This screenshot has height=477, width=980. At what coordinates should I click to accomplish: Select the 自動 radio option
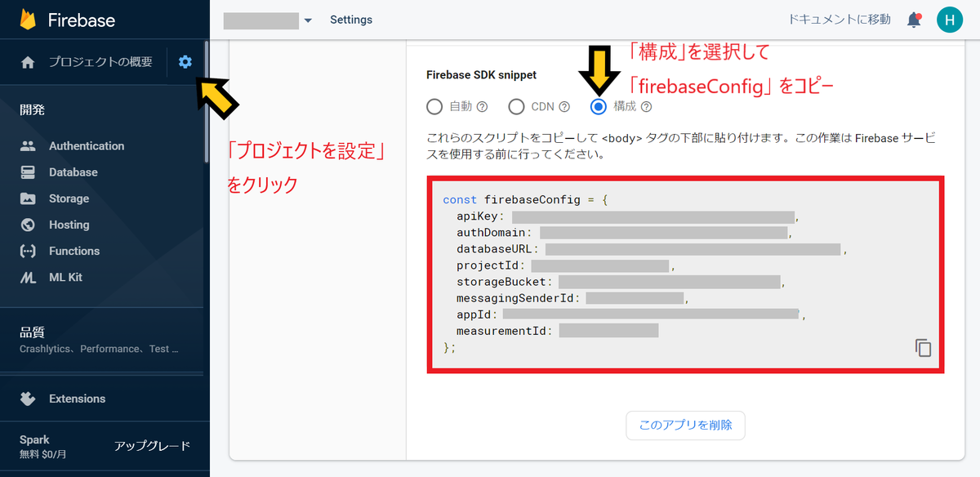click(x=435, y=107)
